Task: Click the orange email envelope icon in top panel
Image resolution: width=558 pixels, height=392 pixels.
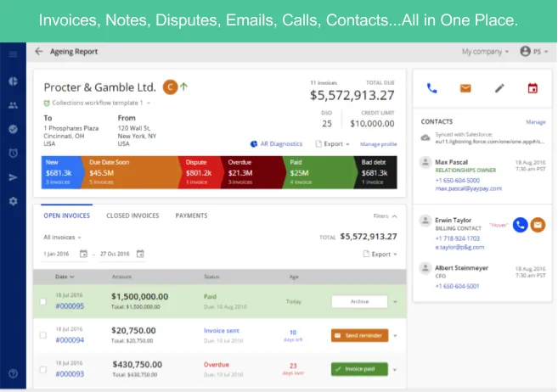Action: [x=465, y=88]
